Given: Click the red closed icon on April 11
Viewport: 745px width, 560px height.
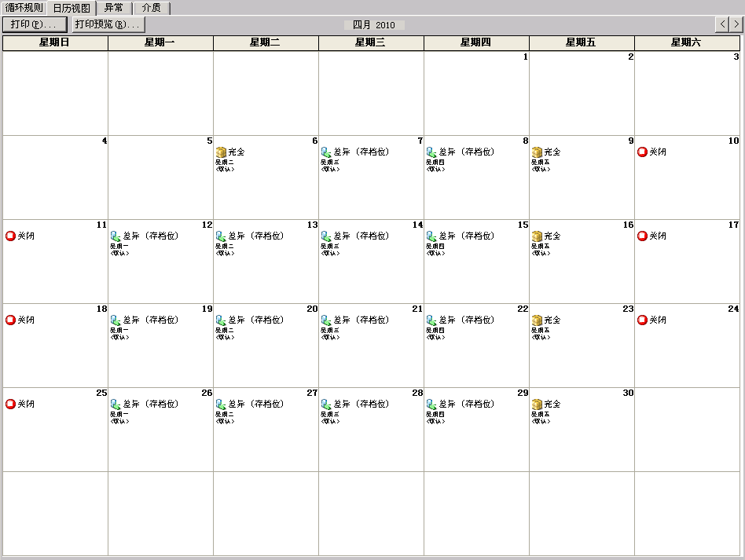Looking at the screenshot, I should point(10,236).
